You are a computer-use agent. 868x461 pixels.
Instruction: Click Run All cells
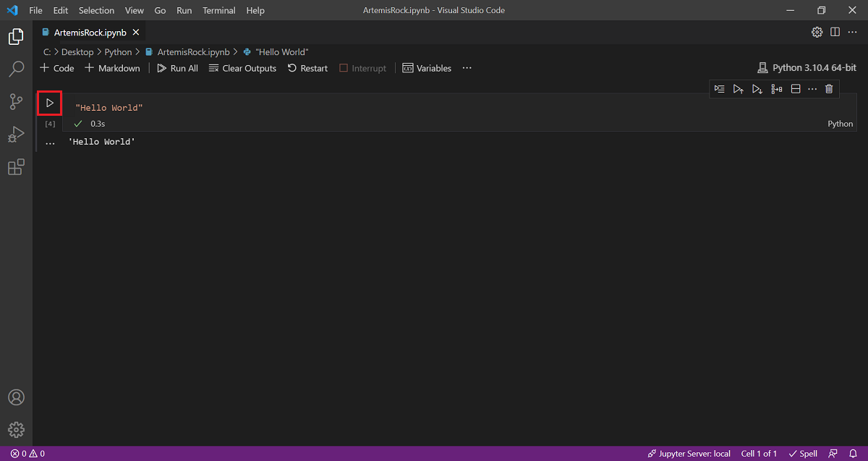(x=177, y=68)
